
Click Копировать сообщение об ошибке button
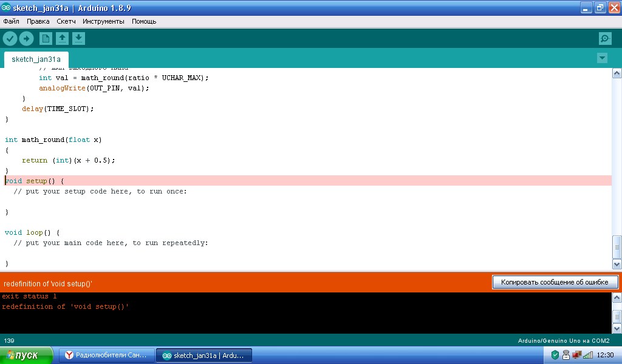tap(555, 282)
